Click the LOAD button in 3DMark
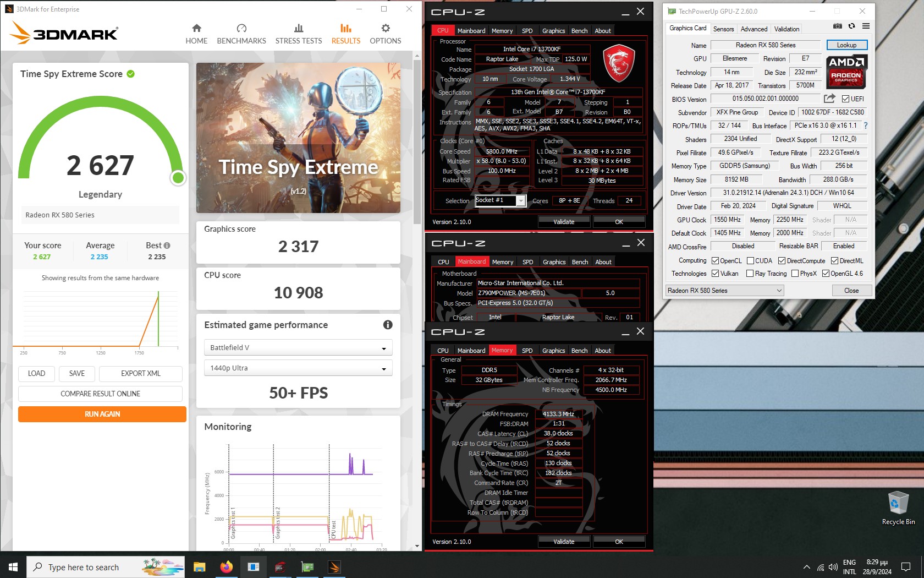The image size is (924, 578). pyautogui.click(x=36, y=373)
